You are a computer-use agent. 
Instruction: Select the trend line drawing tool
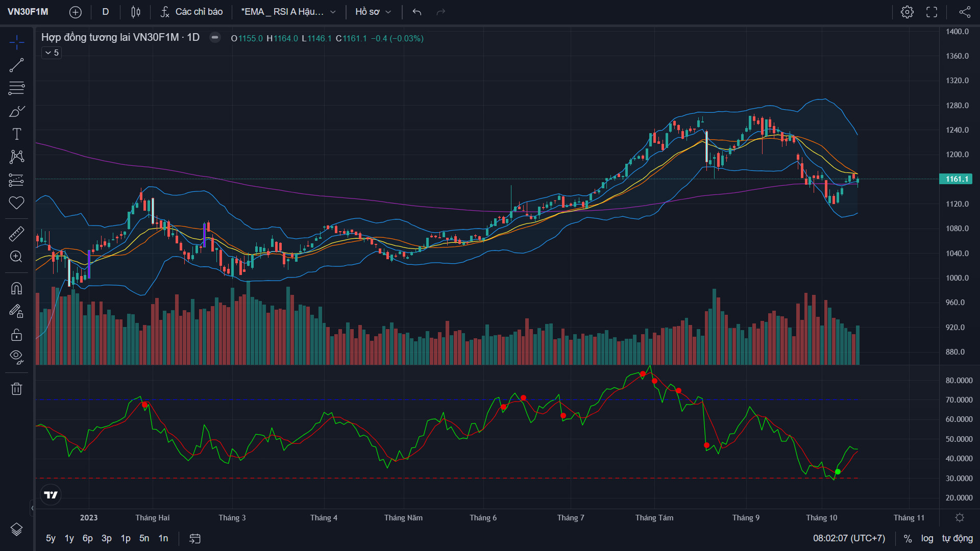(16, 65)
